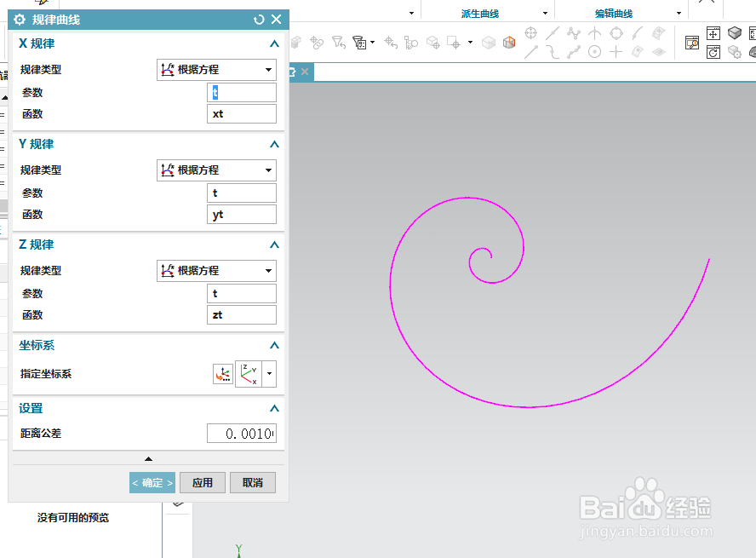Collapse the 坐标系 section
This screenshot has width=756, height=558.
[274, 345]
